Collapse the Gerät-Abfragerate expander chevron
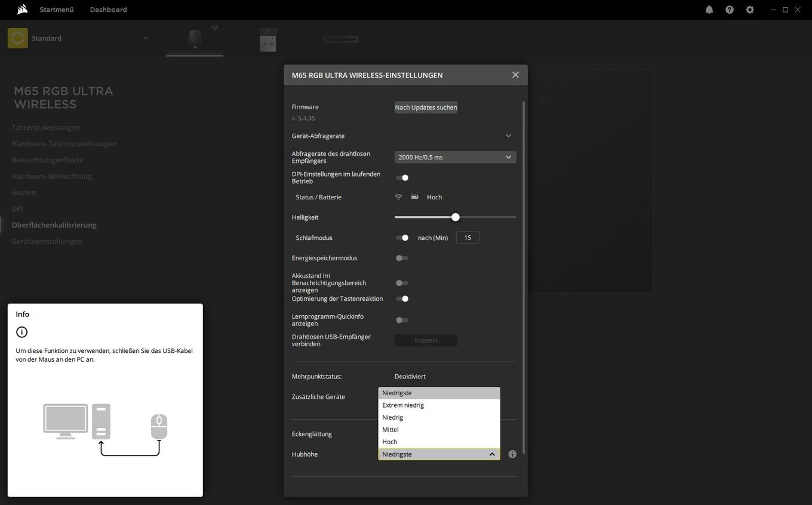812x505 pixels. 508,136
